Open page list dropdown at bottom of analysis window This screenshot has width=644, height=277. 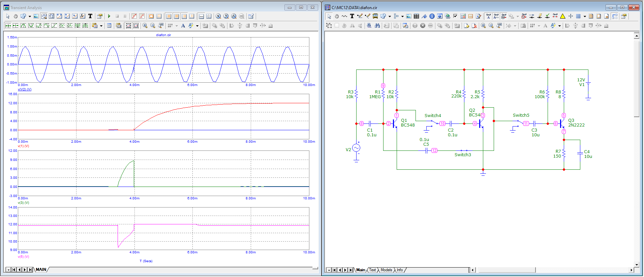[8, 270]
